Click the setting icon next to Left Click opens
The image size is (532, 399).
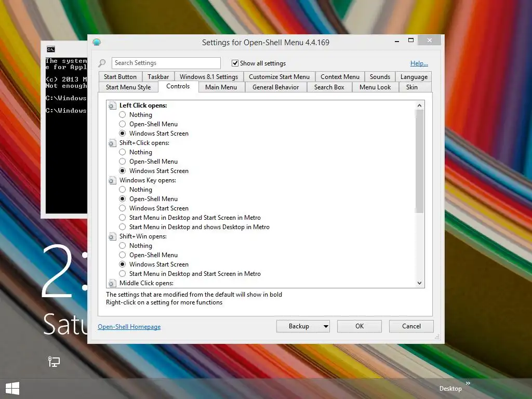tap(112, 106)
